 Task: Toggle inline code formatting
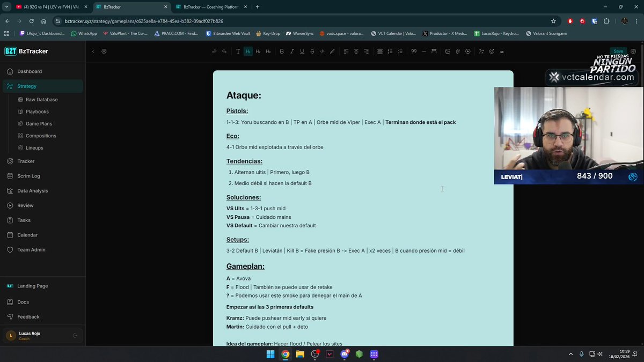tap(322, 51)
